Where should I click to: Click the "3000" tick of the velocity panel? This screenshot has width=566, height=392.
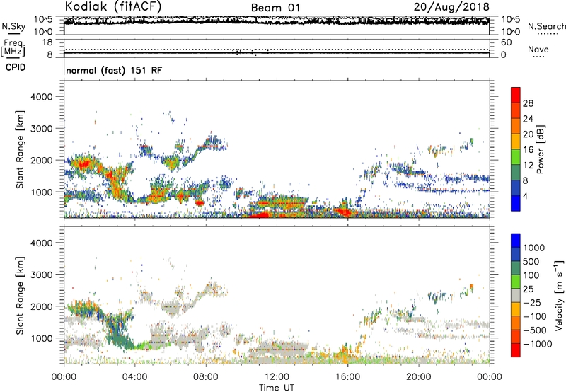(x=42, y=275)
